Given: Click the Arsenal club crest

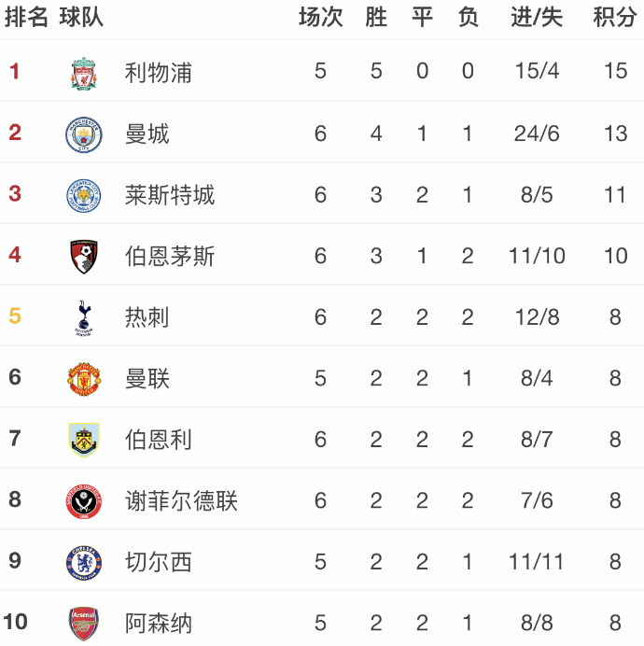Looking at the screenshot, I should tap(84, 624).
